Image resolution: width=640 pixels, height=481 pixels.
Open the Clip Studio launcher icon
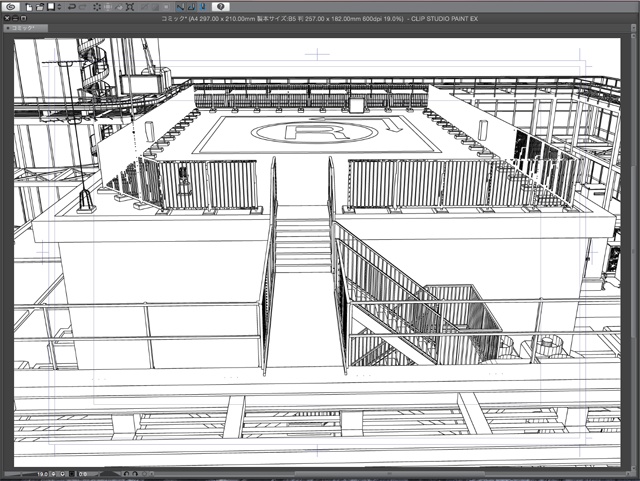(11, 7)
